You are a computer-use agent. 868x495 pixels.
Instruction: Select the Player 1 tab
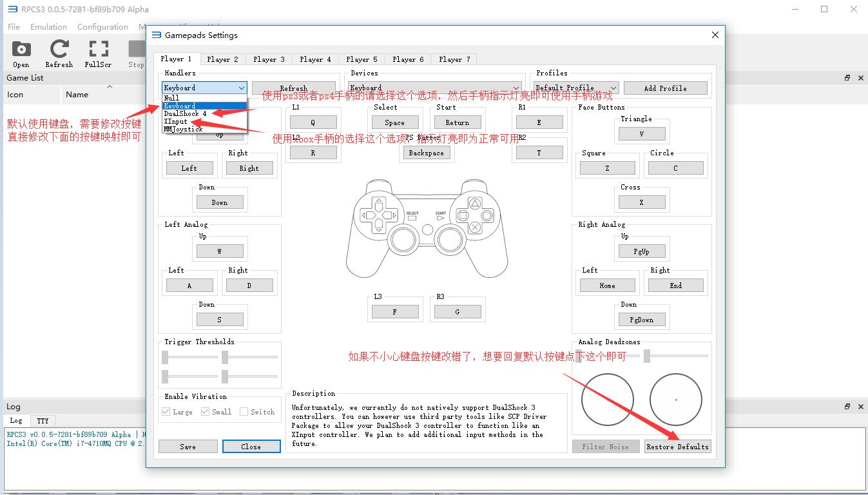(x=176, y=59)
